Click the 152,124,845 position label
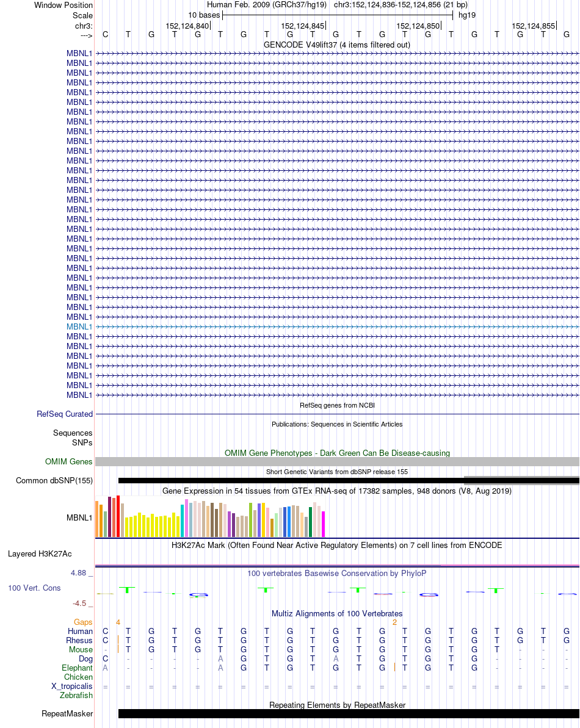Screen dimensions: 580x728 coord(303,26)
